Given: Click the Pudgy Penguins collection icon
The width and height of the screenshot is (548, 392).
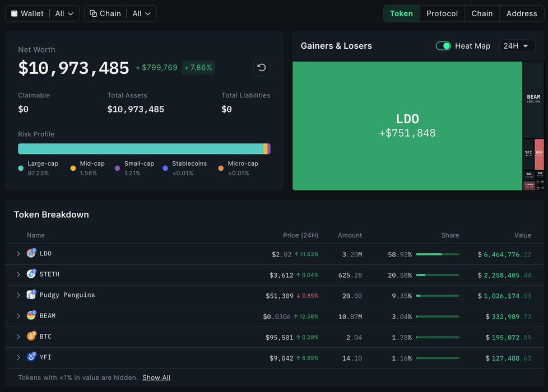Looking at the screenshot, I should [x=31, y=295].
